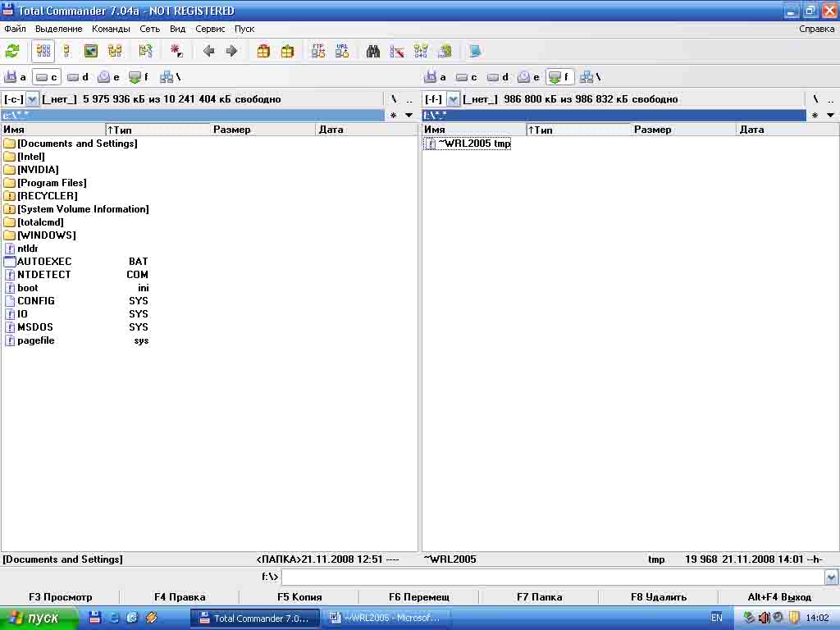The height and width of the screenshot is (630, 840).
Task: Open network neighborhood in right drive bar
Action: coord(591,77)
